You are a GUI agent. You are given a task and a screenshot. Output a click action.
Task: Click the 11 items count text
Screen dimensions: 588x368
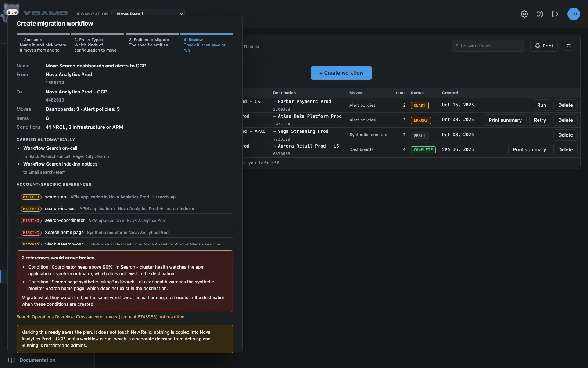[251, 46]
